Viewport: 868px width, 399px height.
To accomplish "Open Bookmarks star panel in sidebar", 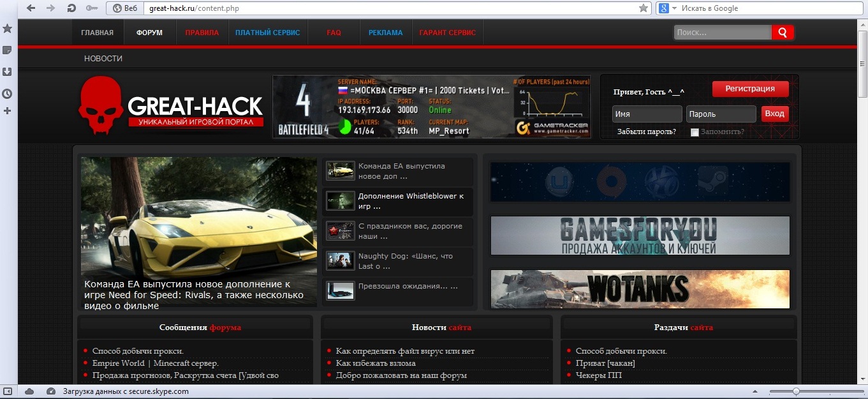I will (8, 29).
